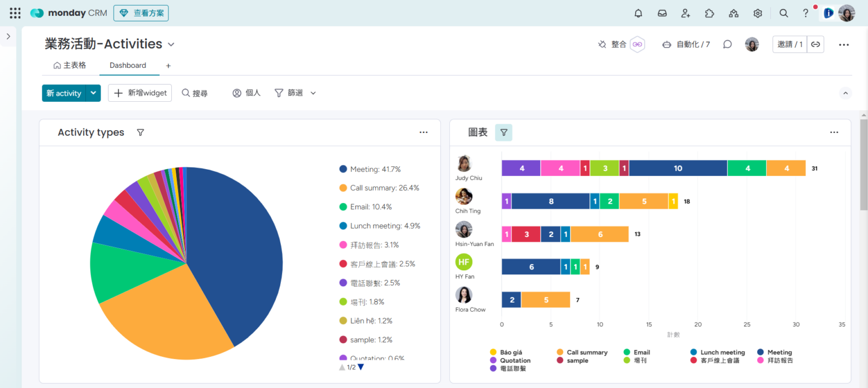The image size is (868, 388).
Task: Click the invite members person-plus icon
Action: click(685, 13)
